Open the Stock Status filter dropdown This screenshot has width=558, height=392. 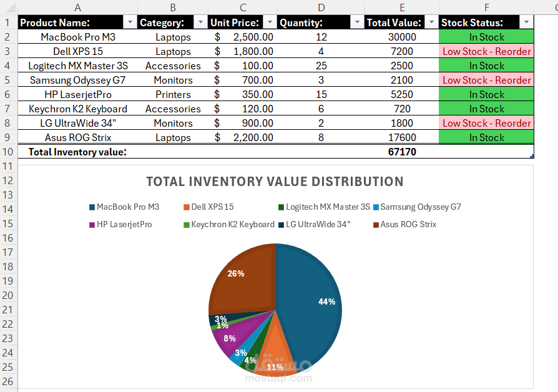point(526,22)
